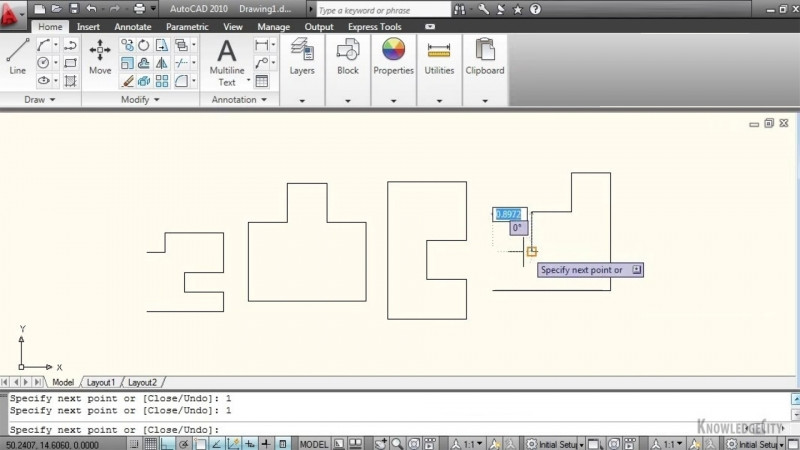Image resolution: width=800 pixels, height=450 pixels.
Task: Click the Save icon in quick access toolbar
Action: [74, 9]
